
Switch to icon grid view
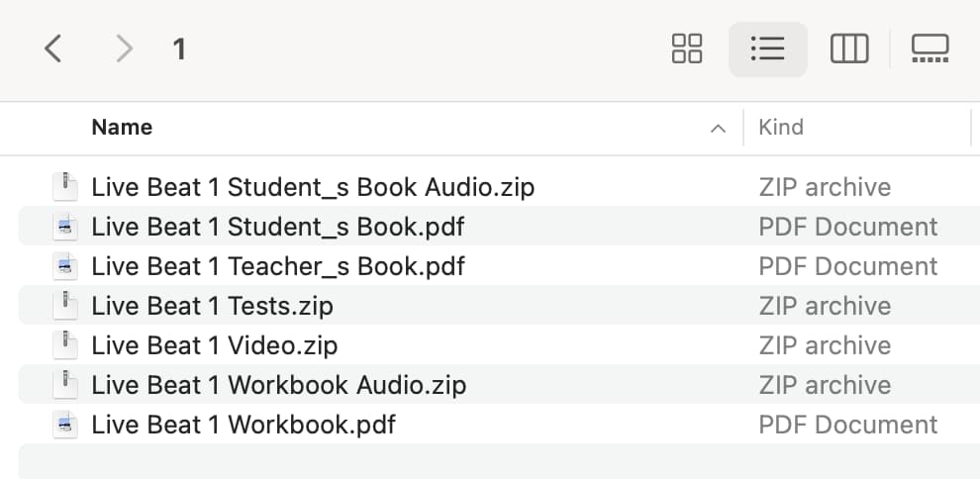tap(687, 48)
